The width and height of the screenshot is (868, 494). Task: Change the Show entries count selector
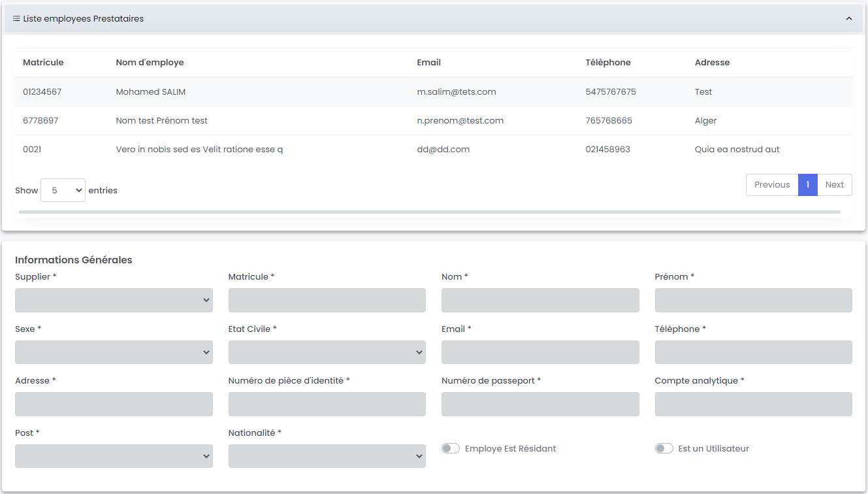click(x=63, y=190)
